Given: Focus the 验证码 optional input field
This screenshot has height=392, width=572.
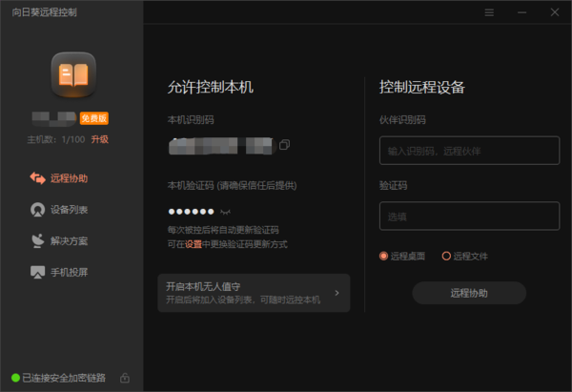Looking at the screenshot, I should pos(469,217).
